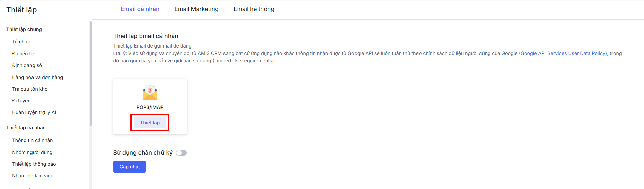Click the sidebar vertical scrollbar
This screenshot has height=189, width=644.
90,74
